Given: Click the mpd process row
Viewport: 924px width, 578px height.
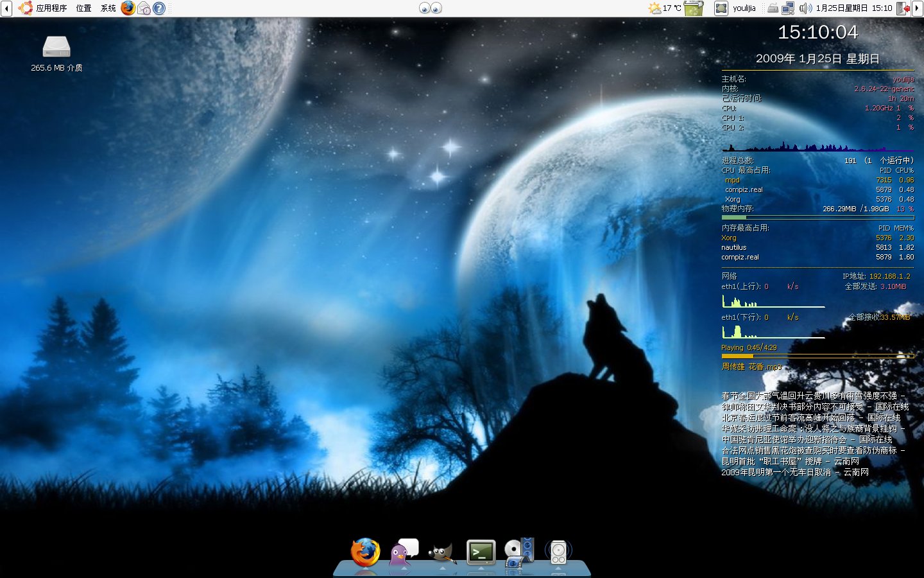Looking at the screenshot, I should [819, 180].
